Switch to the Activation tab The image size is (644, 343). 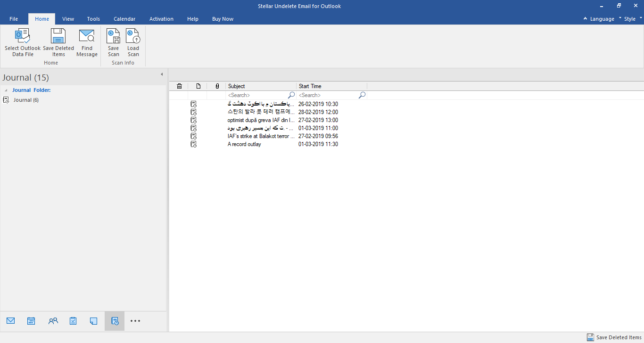pyautogui.click(x=161, y=19)
